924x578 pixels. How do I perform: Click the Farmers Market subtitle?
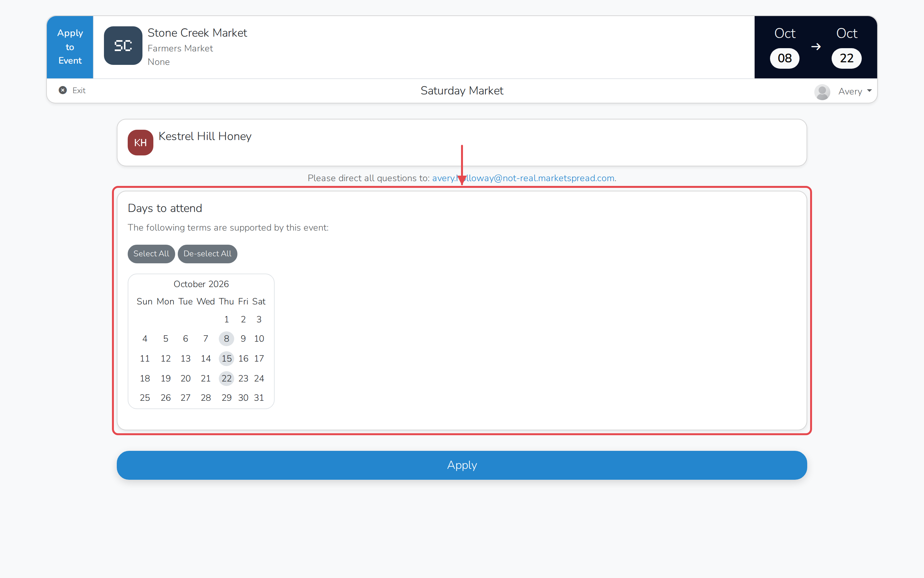(x=180, y=48)
